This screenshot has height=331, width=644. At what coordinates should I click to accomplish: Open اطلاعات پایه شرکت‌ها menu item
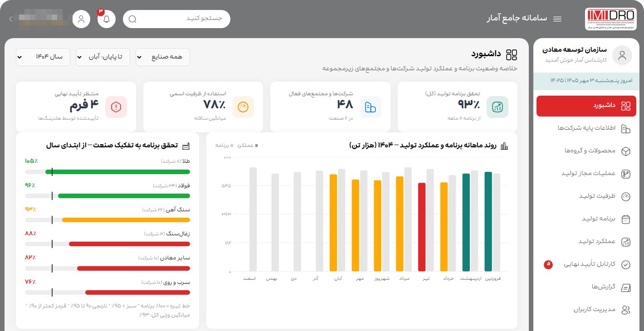tap(586, 128)
